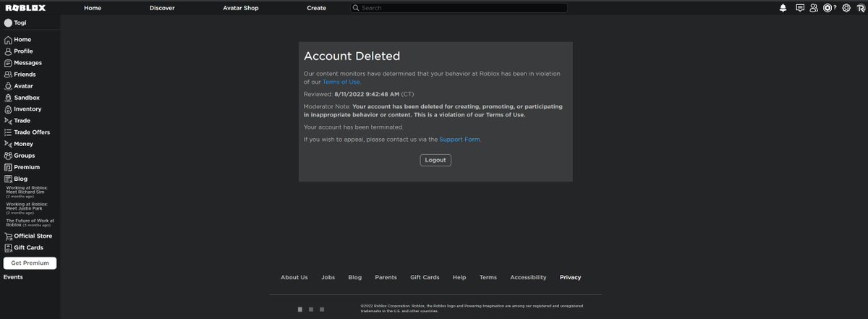The width and height of the screenshot is (868, 319).
Task: Click the Premium icon in sidebar
Action: 8,167
